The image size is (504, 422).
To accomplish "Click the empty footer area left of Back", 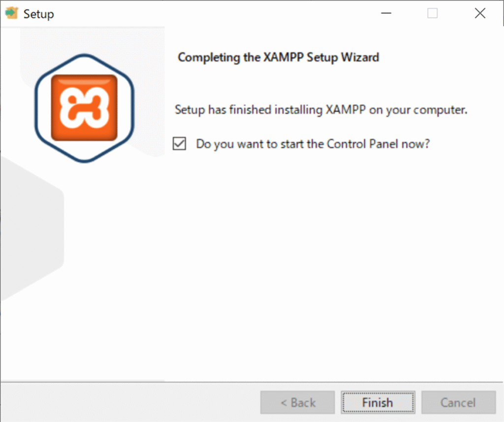I will (x=128, y=403).
